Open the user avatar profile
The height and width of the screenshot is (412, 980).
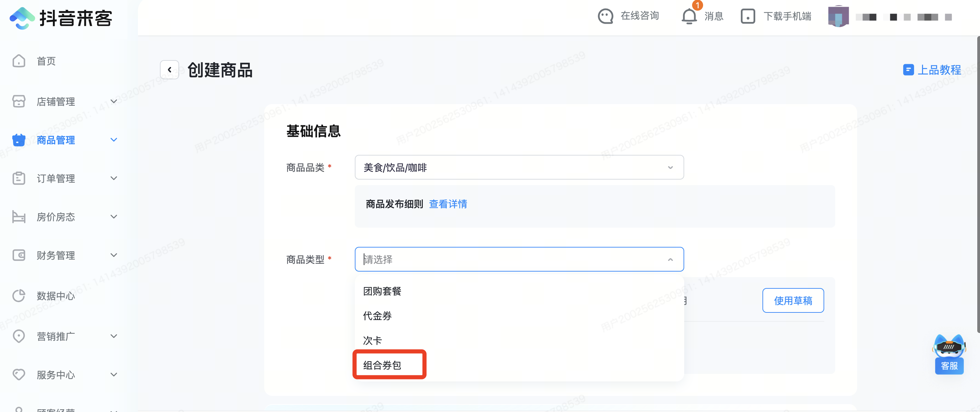click(x=838, y=16)
